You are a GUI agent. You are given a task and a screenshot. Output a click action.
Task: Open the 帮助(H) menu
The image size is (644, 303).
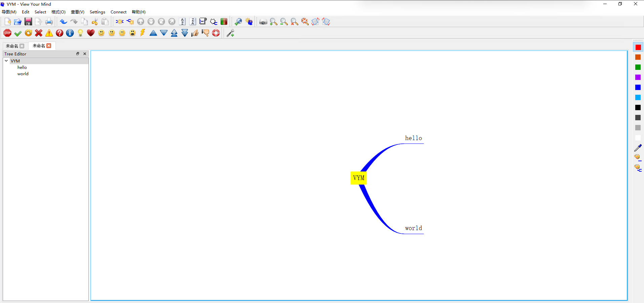(139, 12)
